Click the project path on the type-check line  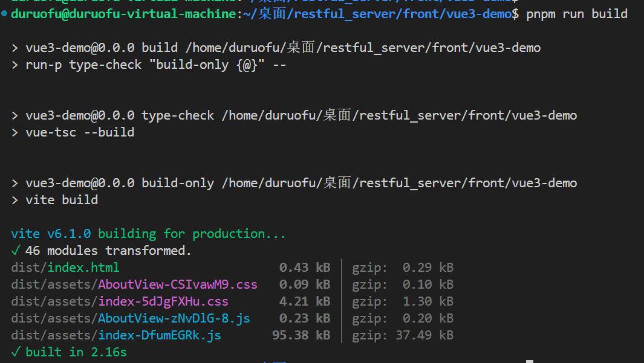399,115
